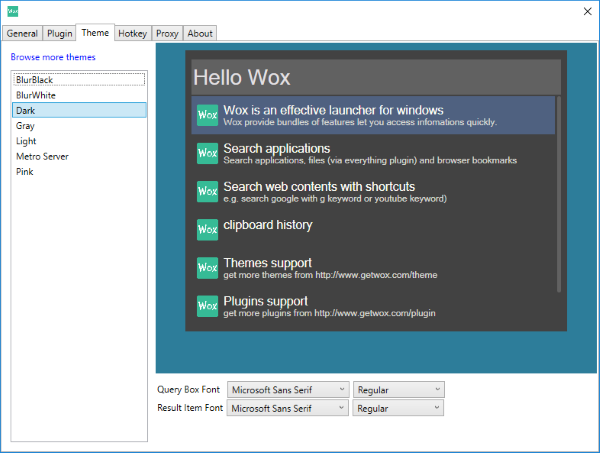Go to the Proxy tab

click(167, 33)
